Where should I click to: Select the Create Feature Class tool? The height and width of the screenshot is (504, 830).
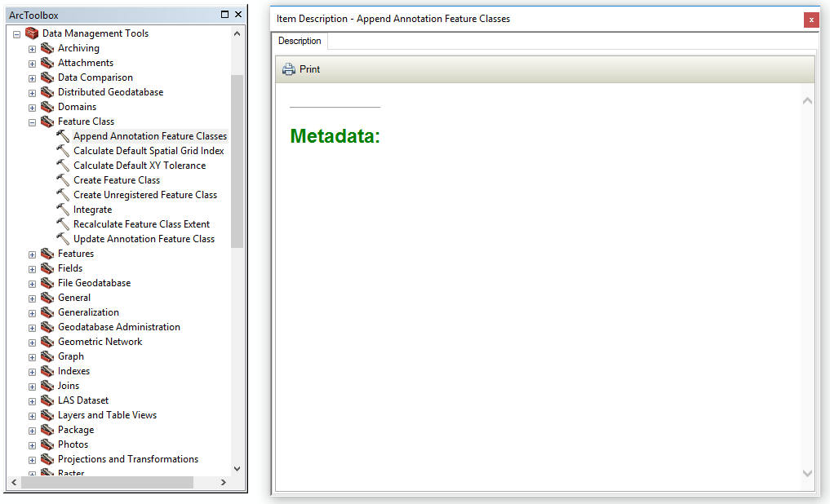click(117, 180)
